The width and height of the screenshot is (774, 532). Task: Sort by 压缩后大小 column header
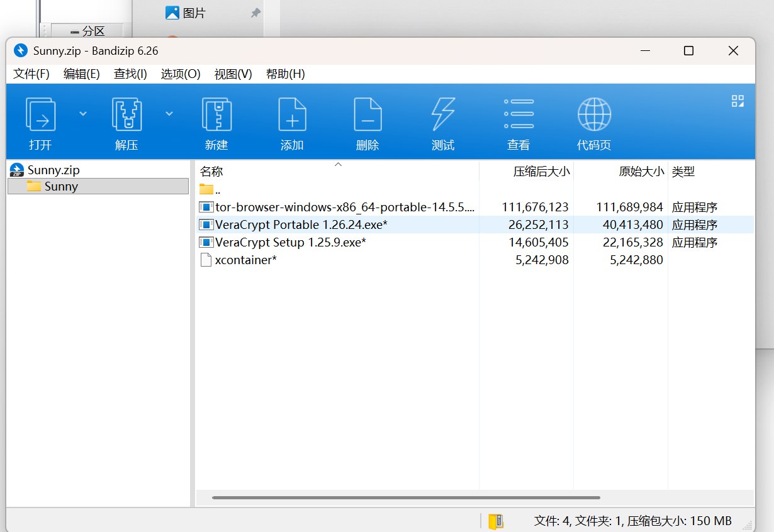pyautogui.click(x=541, y=172)
